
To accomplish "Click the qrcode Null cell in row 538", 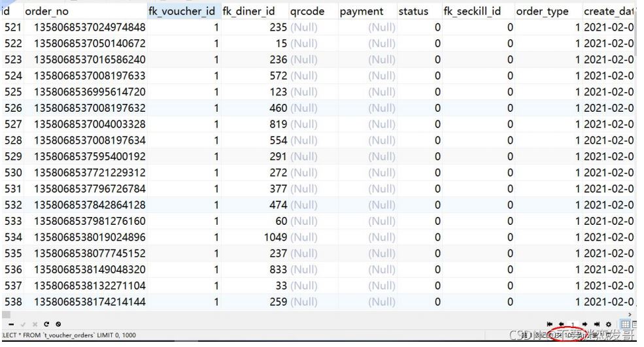I will [303, 303].
